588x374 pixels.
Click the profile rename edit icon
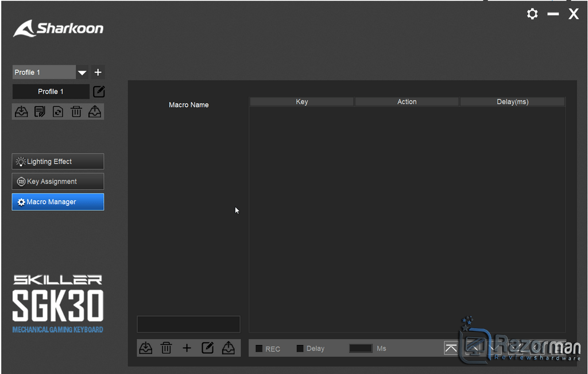(x=99, y=91)
